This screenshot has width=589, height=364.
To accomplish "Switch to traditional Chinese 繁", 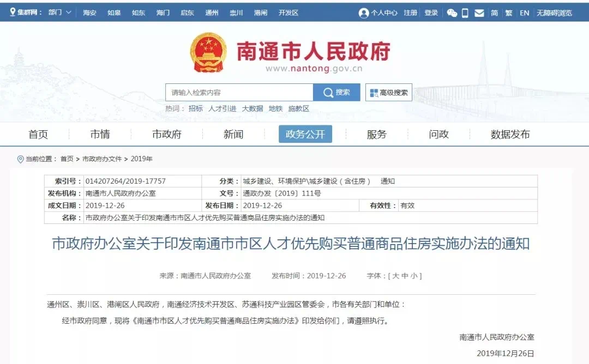I will (509, 13).
